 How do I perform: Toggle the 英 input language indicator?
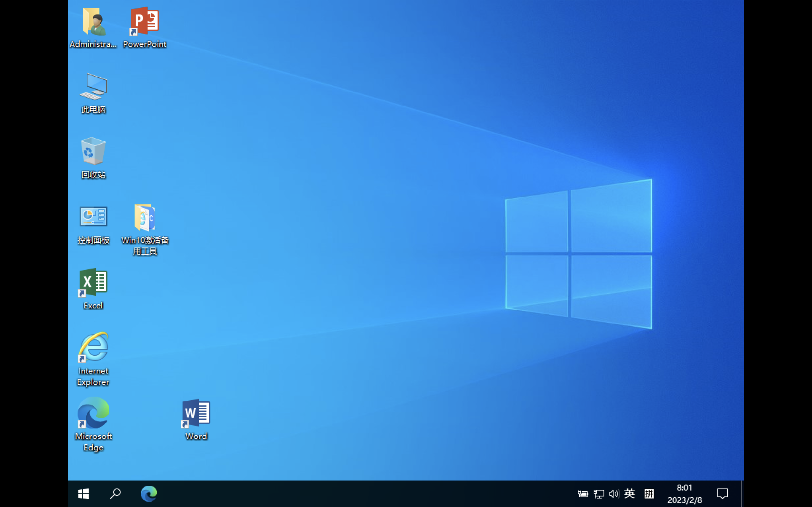(630, 493)
